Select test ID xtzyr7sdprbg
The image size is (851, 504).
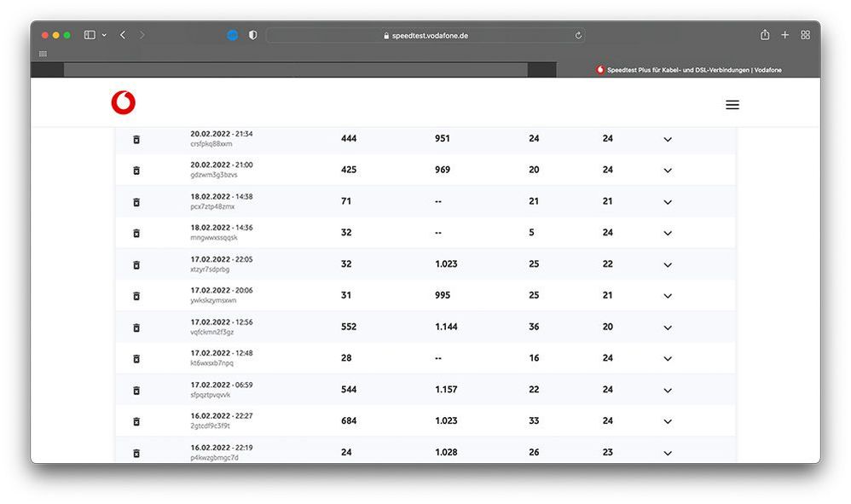pos(210,269)
